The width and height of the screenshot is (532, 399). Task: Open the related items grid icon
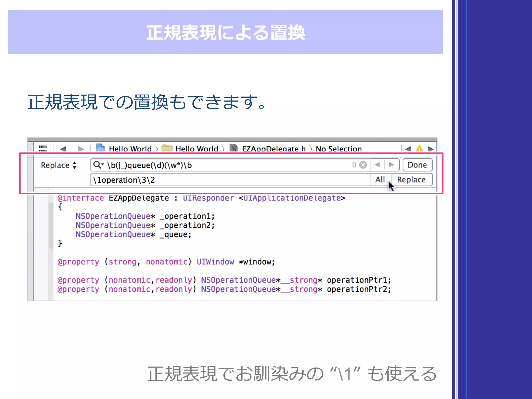pyautogui.click(x=43, y=149)
